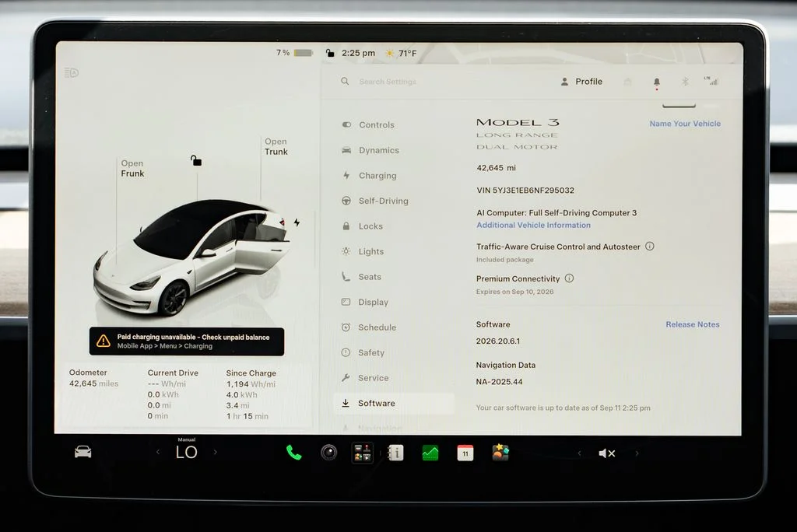Screen dimensions: 797x532
Task: Tap the search magnifier icon
Action: tap(345, 82)
